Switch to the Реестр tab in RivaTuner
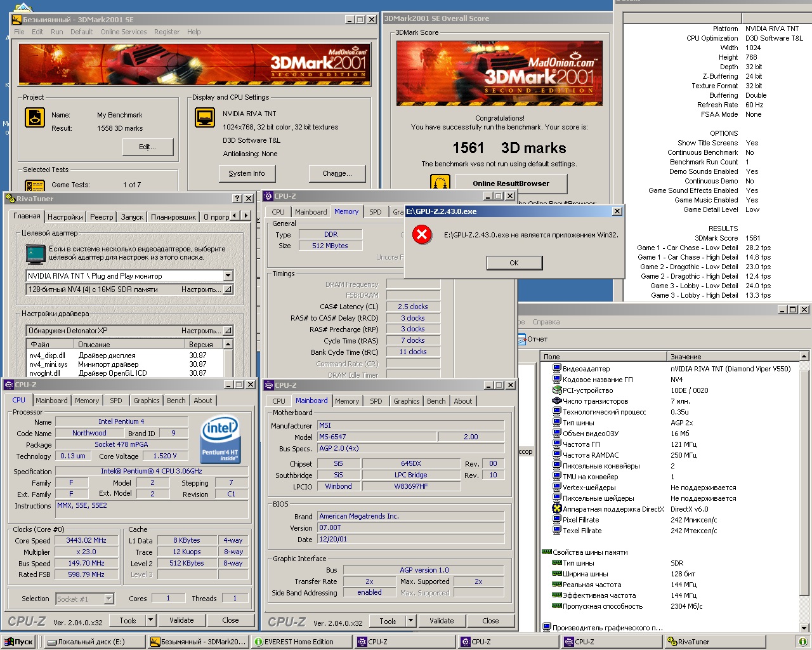Image resolution: width=812 pixels, height=650 pixels. click(x=101, y=217)
